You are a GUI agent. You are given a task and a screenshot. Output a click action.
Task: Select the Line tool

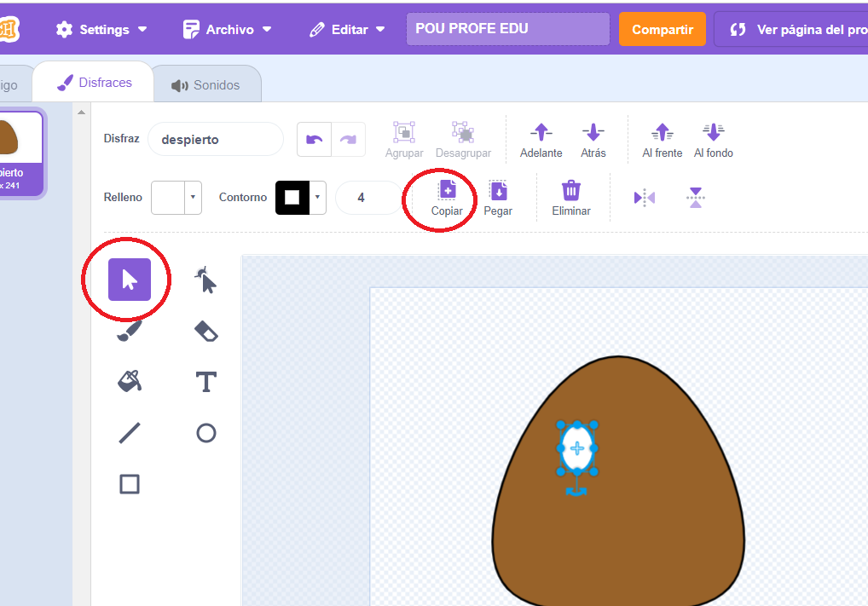130,433
